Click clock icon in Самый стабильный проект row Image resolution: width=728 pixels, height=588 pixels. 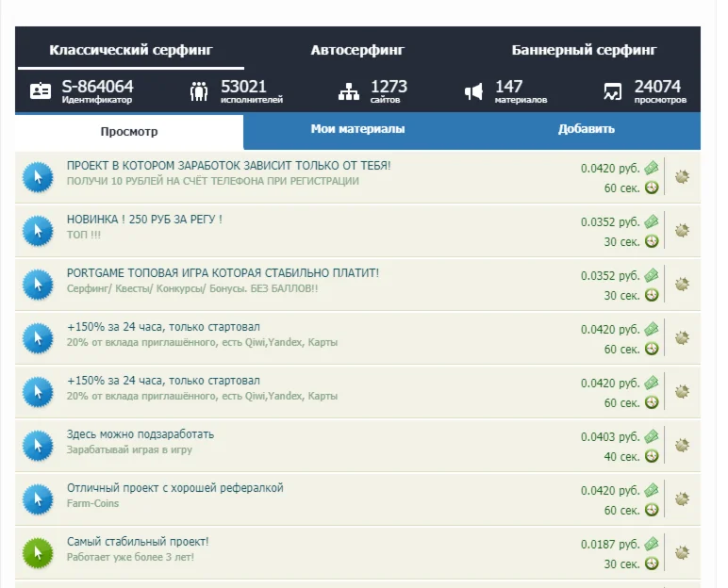[652, 563]
